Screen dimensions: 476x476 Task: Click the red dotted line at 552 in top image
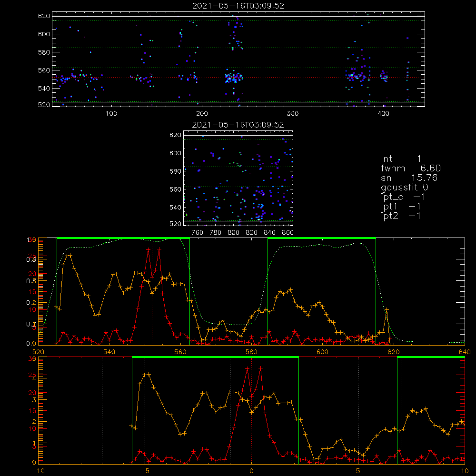[238, 78]
